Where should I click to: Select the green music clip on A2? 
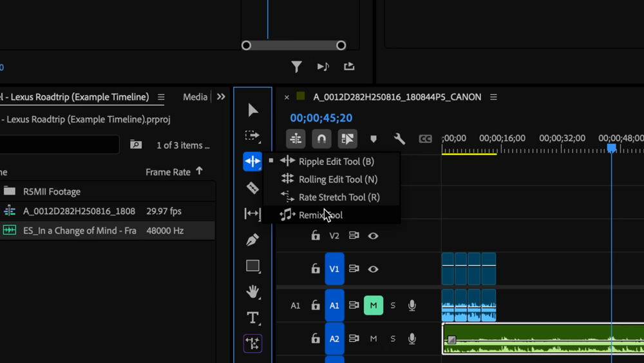point(543,338)
